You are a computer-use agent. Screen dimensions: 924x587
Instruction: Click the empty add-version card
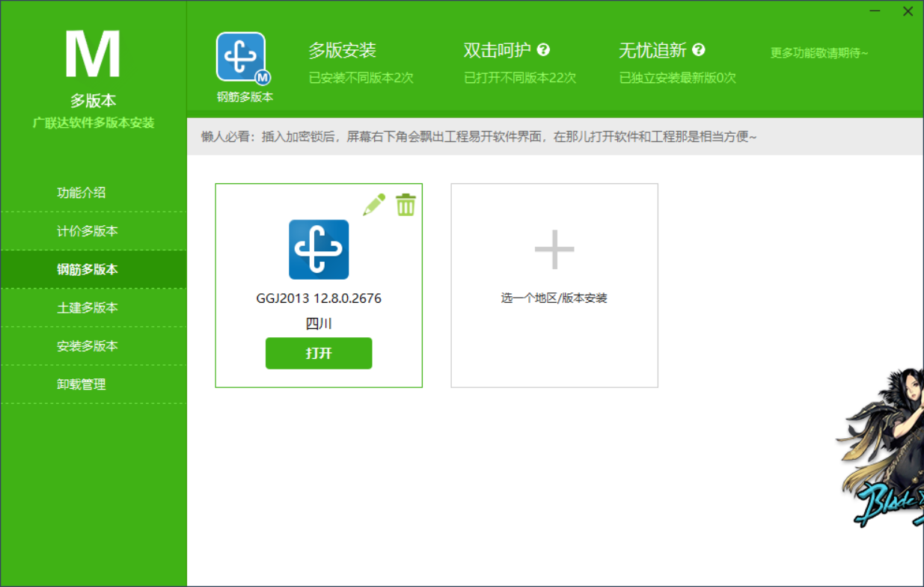(554, 286)
